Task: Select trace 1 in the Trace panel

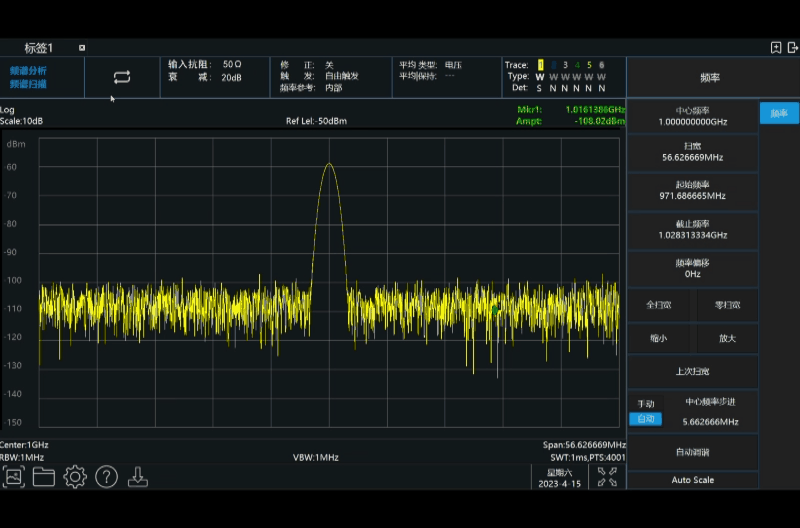Action: pyautogui.click(x=540, y=65)
